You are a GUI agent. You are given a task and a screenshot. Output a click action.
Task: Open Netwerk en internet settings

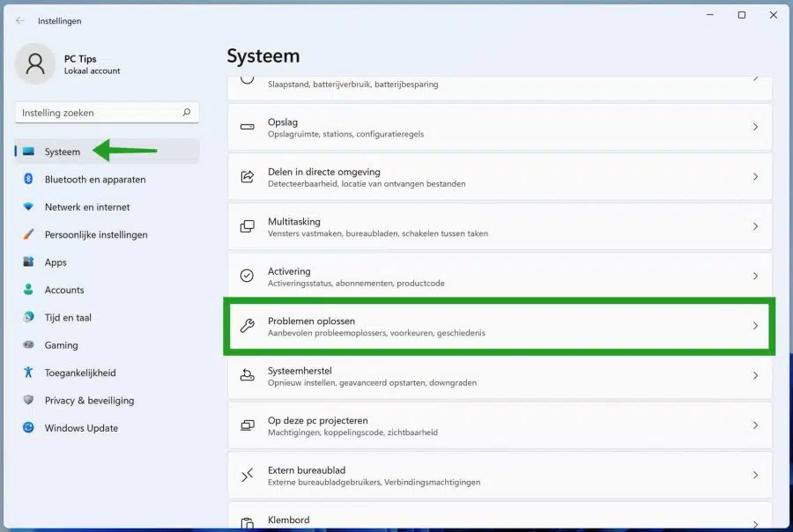point(107,207)
